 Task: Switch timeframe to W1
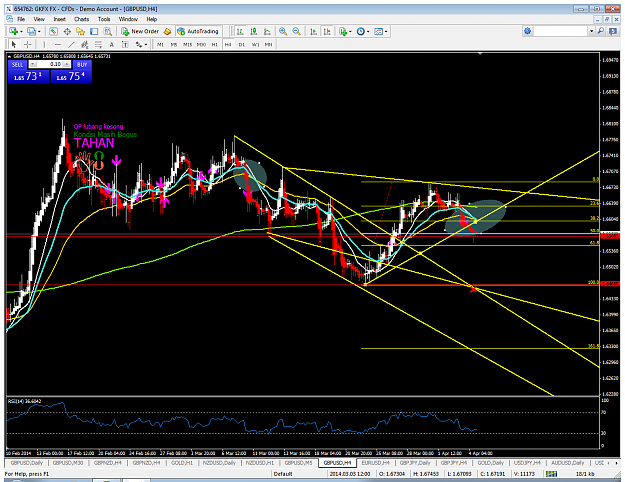click(255, 45)
